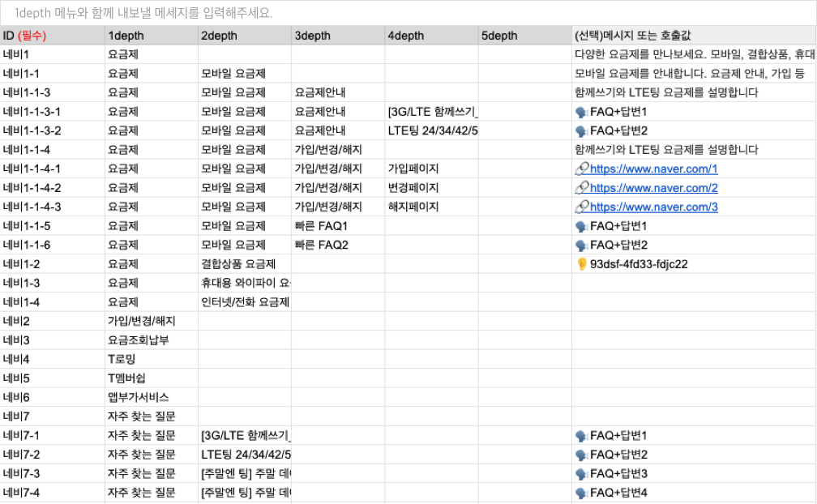Click the speech icon in row 네비1-1-6
The image size is (817, 504).
[581, 246]
